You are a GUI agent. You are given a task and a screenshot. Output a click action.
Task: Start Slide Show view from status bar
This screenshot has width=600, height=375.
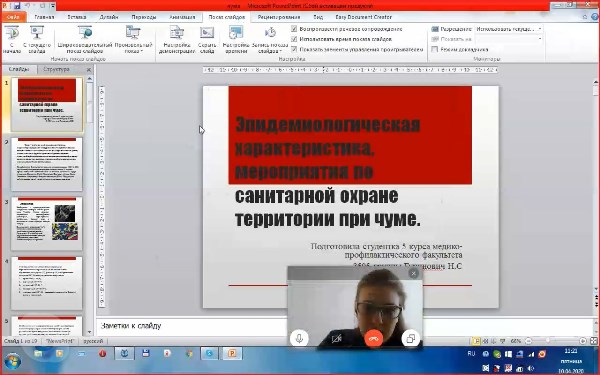coord(503,341)
